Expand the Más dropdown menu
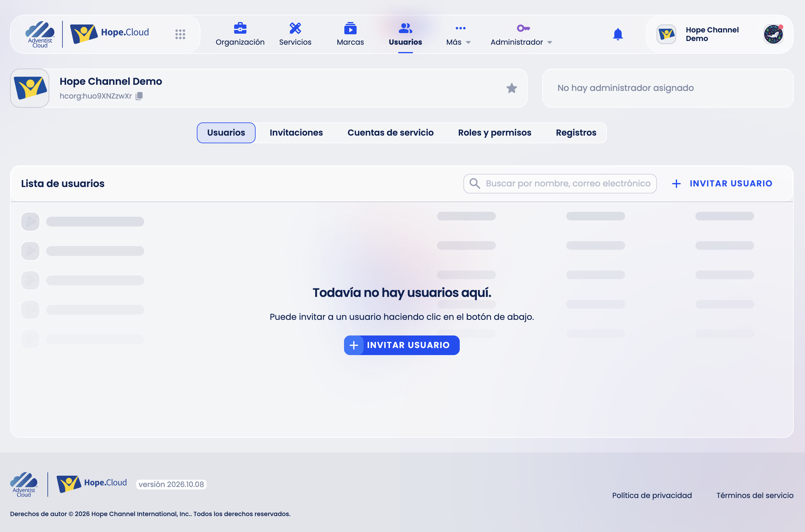This screenshot has width=805, height=532. pos(459,35)
